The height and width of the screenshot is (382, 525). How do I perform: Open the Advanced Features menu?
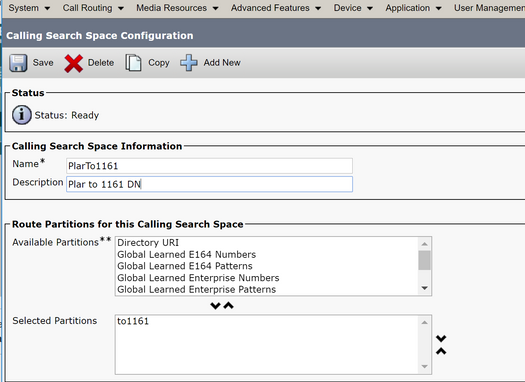click(276, 8)
